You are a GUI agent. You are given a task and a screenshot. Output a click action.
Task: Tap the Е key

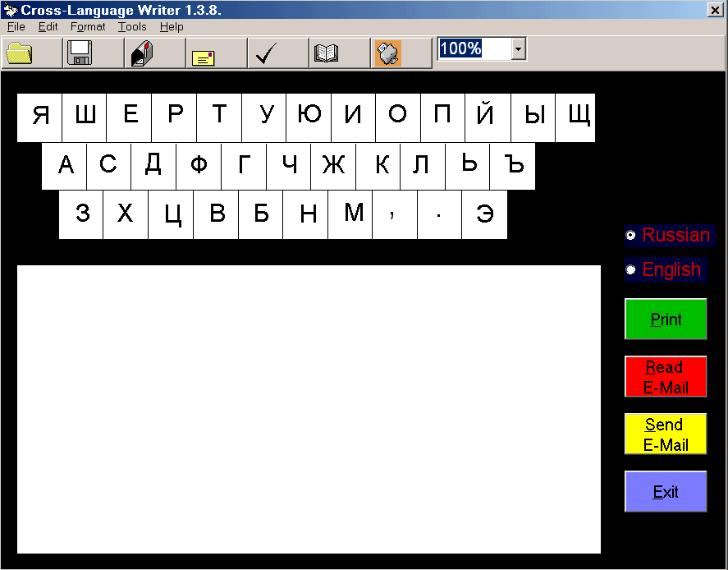point(129,117)
